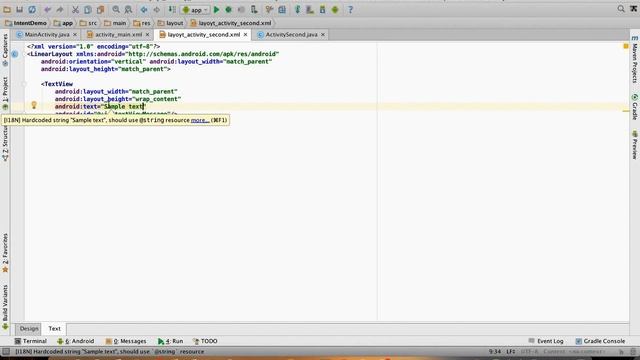Close the MainActivity.java tab
640x360 pixels.
coord(75,35)
